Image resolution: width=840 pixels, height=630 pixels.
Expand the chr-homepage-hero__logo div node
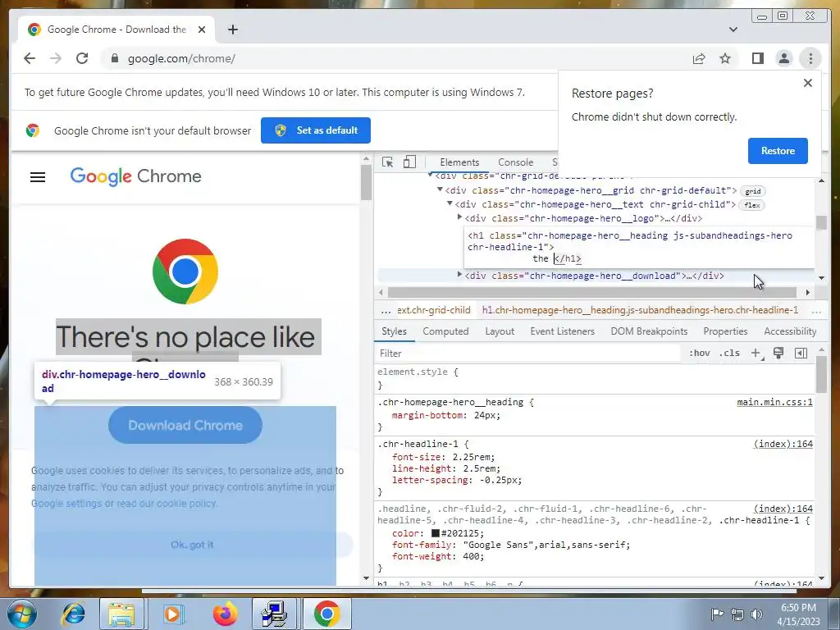click(459, 217)
